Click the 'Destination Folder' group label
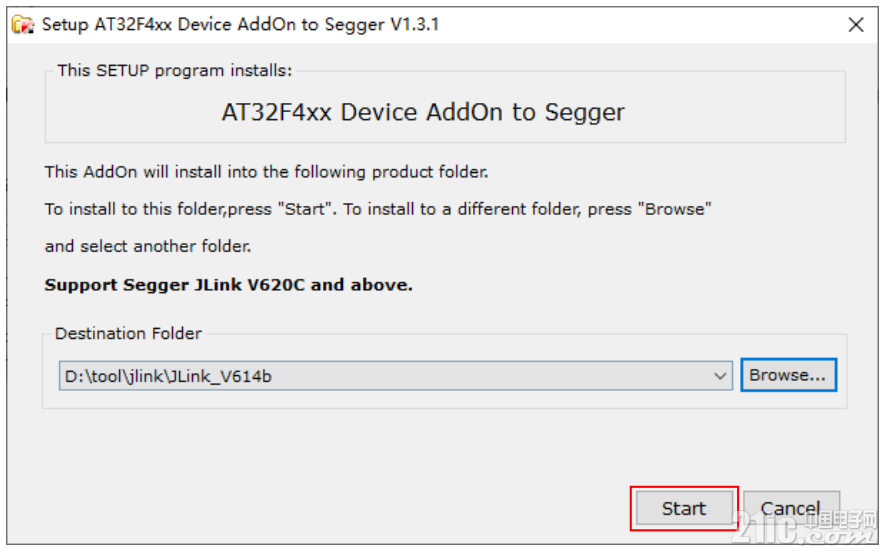This screenshot has height=553, width=885. 128,333
